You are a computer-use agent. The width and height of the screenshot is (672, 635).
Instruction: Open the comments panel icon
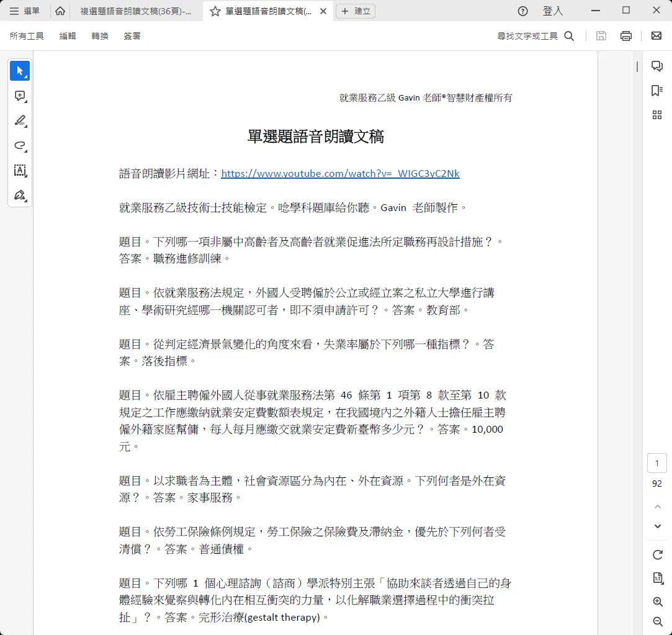click(x=657, y=66)
